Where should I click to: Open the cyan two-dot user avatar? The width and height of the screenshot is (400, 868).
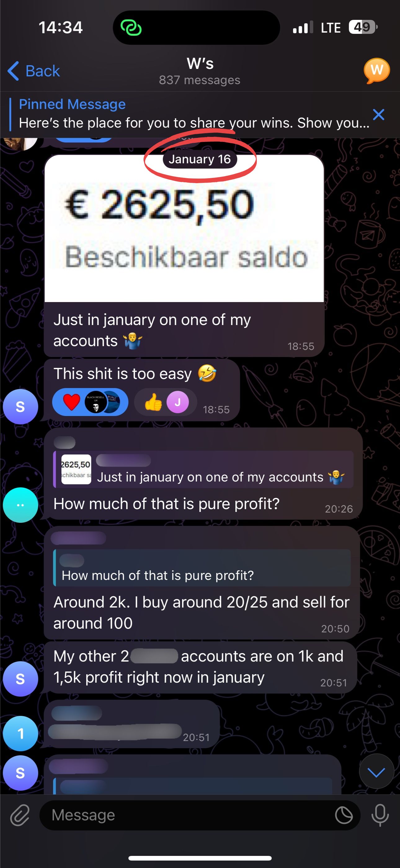click(x=20, y=505)
